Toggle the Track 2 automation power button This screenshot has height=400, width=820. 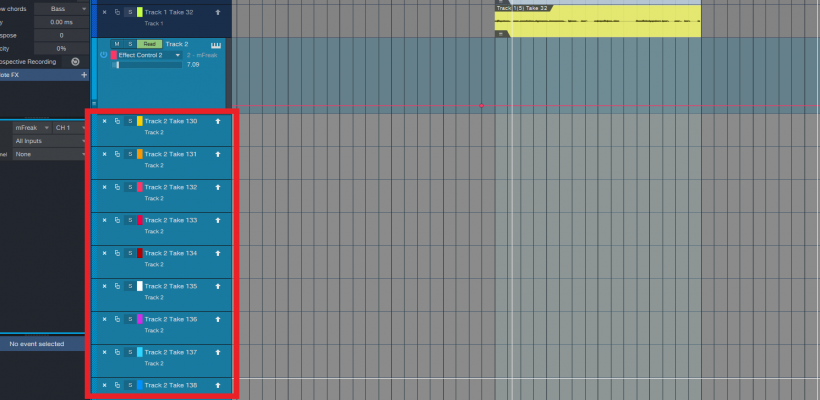(104, 55)
